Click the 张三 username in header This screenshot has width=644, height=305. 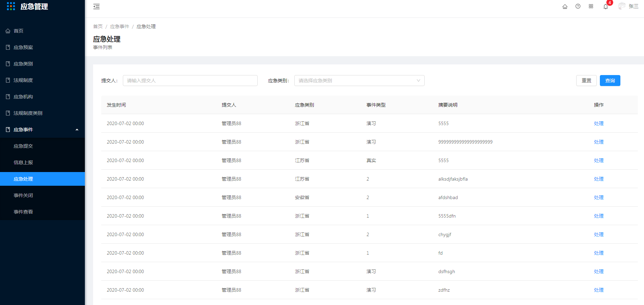click(633, 6)
